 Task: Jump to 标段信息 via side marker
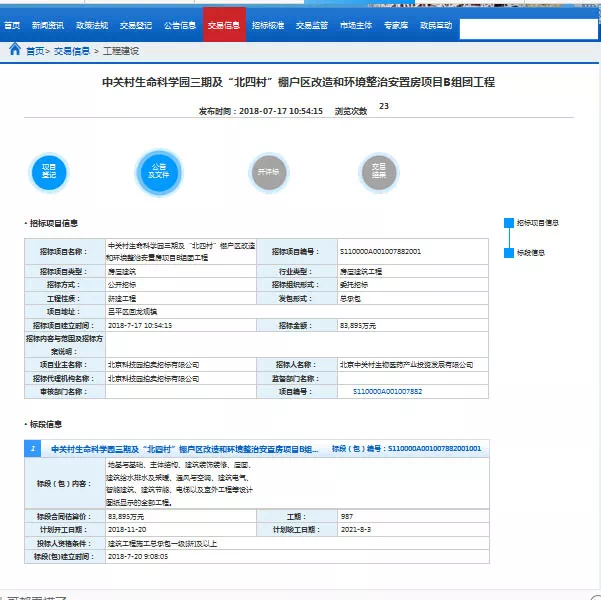click(x=524, y=253)
